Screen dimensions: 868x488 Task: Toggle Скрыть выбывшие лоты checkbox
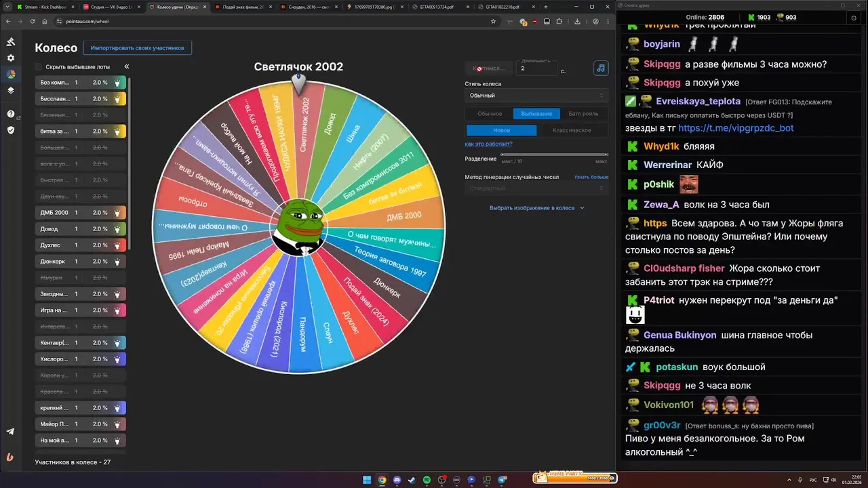click(39, 67)
